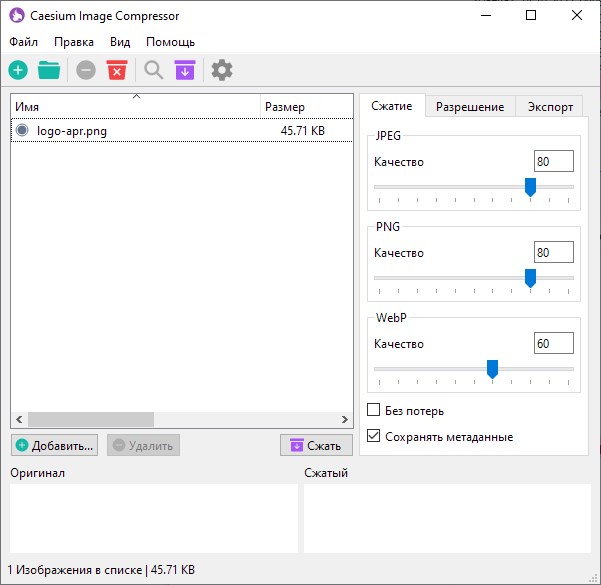The image size is (601, 585).
Task: Click the Caesium app logo in title bar
Action: coord(17,16)
